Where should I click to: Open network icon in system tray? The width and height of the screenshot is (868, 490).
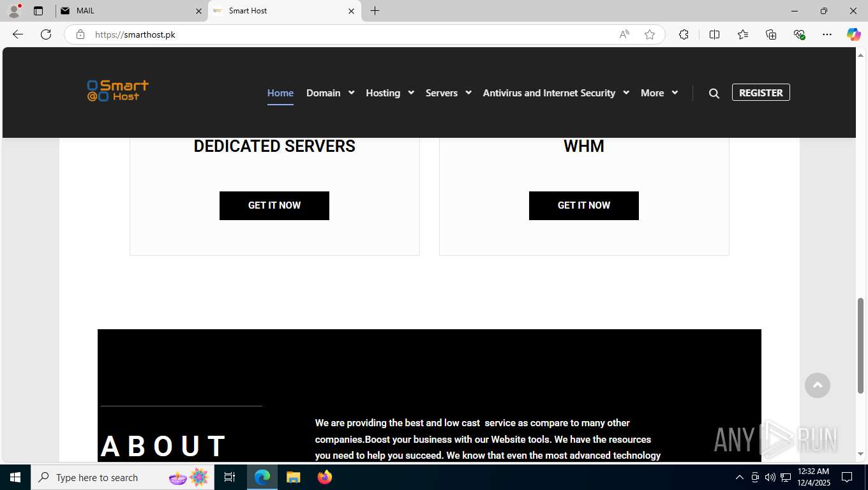[786, 477]
